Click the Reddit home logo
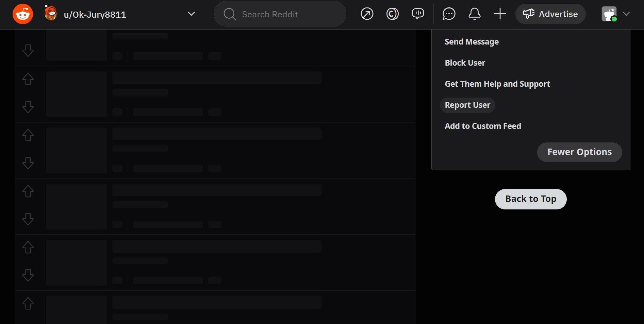644x324 pixels. tap(23, 14)
